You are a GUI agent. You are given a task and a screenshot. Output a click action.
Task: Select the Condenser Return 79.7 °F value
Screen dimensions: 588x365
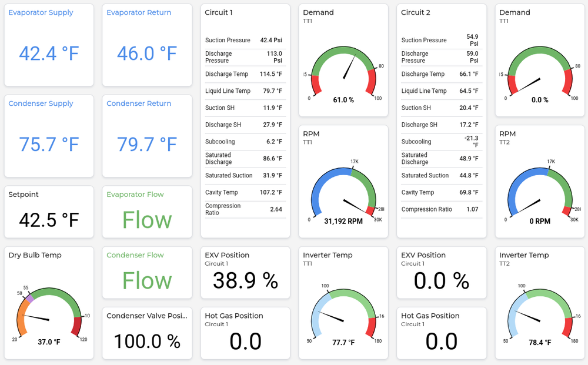(x=147, y=144)
